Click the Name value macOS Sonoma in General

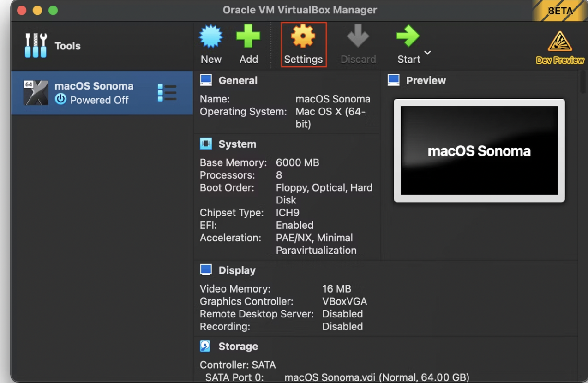tap(333, 99)
